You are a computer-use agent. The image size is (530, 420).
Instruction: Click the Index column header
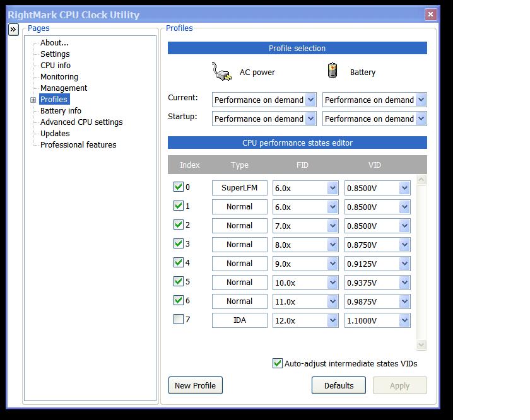[190, 165]
